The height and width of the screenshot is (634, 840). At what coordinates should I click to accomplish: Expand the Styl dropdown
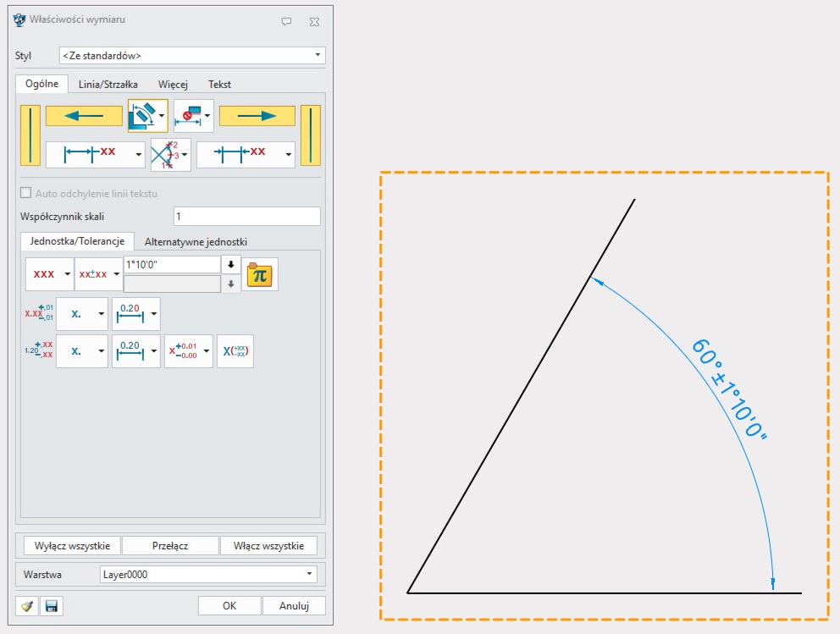(318, 55)
